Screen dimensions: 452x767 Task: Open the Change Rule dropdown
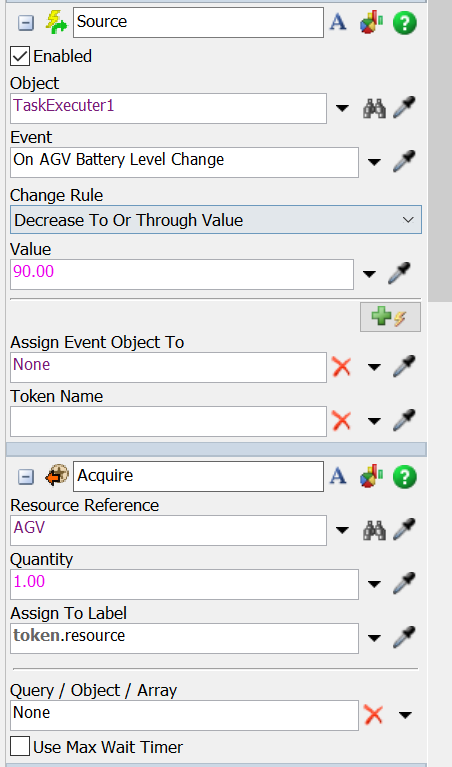216,220
